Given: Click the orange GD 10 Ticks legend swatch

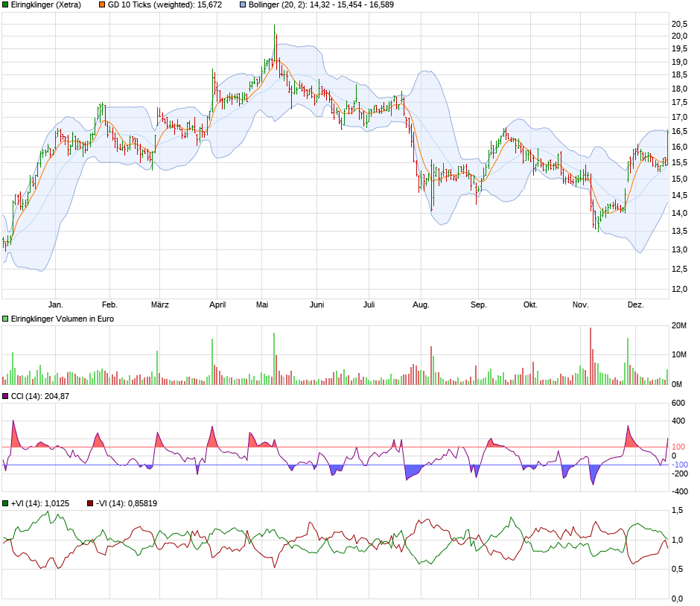Looking at the screenshot, I should pyautogui.click(x=102, y=4).
